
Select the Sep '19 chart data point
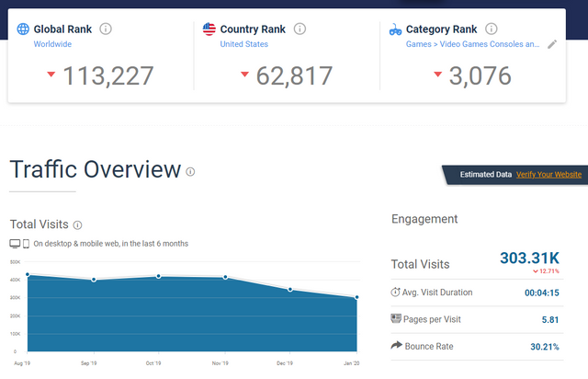tap(94, 280)
